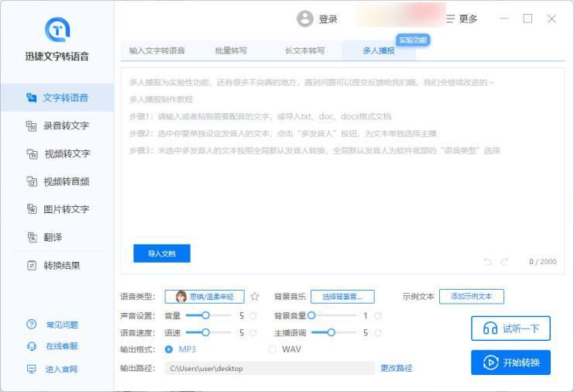Click the 视频转文字 sidebar icon

tap(33, 153)
